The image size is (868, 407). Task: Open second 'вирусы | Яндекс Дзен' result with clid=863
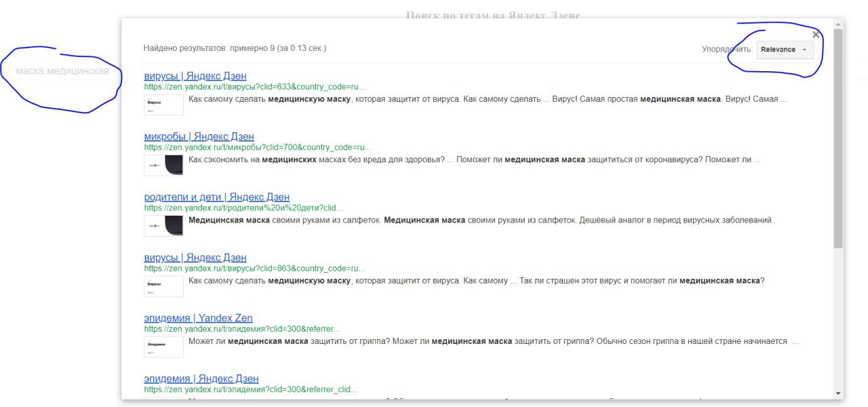pyautogui.click(x=195, y=257)
